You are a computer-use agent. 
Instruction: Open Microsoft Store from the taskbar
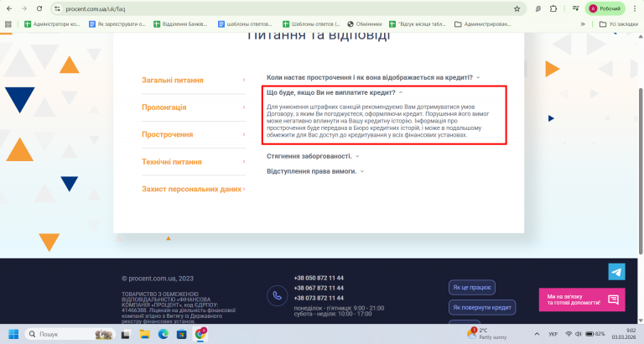pos(181,334)
